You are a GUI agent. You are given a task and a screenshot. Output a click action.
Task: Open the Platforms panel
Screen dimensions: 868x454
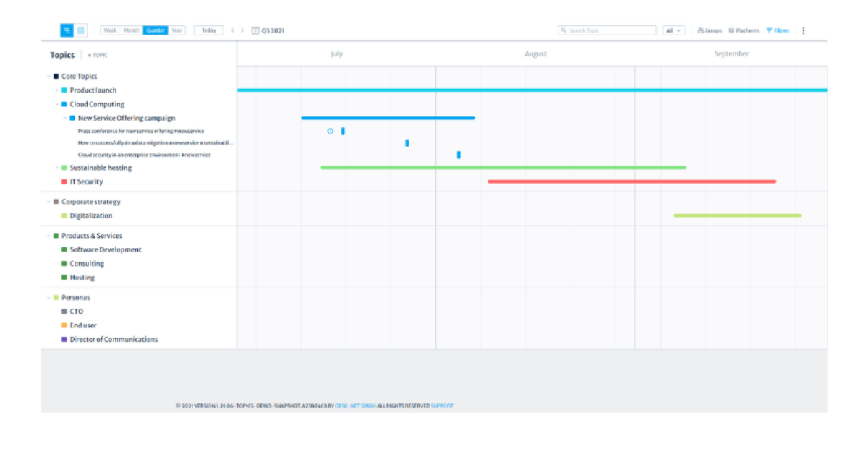(x=744, y=30)
